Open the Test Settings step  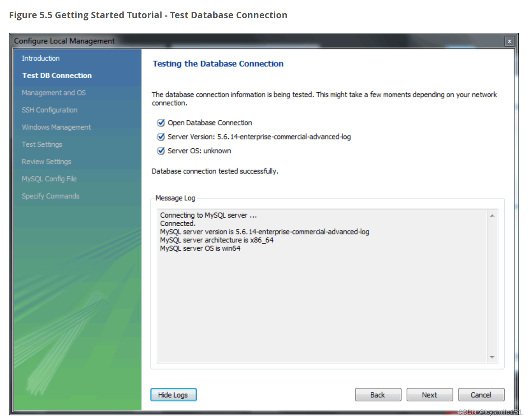click(42, 144)
